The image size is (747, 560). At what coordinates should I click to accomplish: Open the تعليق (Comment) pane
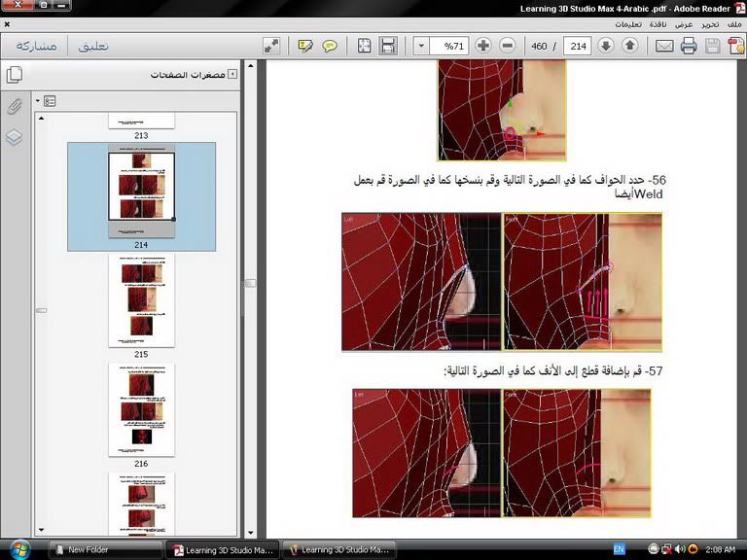[x=93, y=47]
